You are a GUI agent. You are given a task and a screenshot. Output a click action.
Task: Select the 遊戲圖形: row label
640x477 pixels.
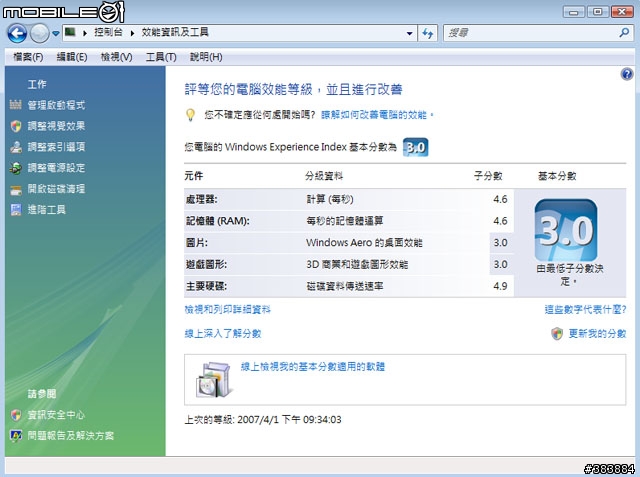click(206, 264)
